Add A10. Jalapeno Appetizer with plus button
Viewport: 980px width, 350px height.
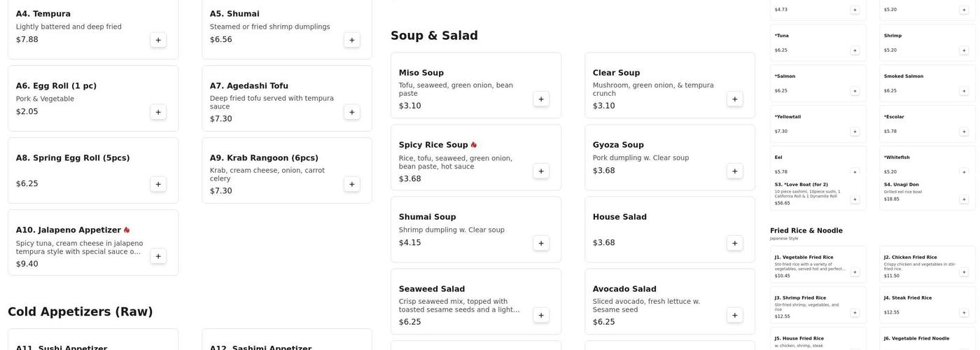coord(158,256)
